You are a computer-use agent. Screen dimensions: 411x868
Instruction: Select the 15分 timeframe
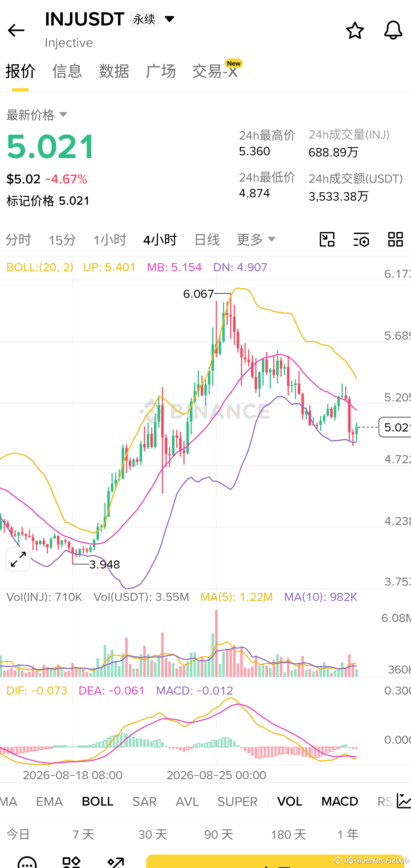pos(62,239)
